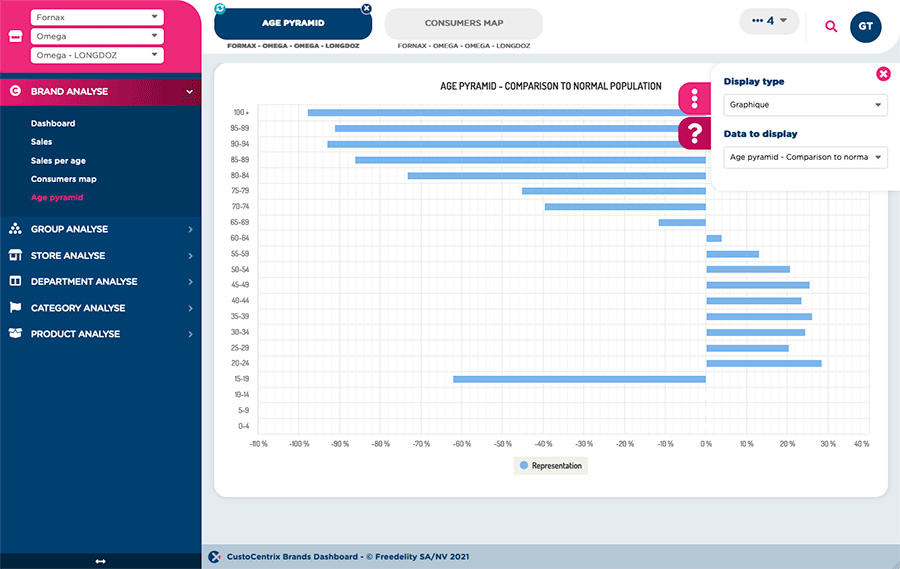Open the three-dots options panel button
The width and height of the screenshot is (900, 569).
[695, 98]
